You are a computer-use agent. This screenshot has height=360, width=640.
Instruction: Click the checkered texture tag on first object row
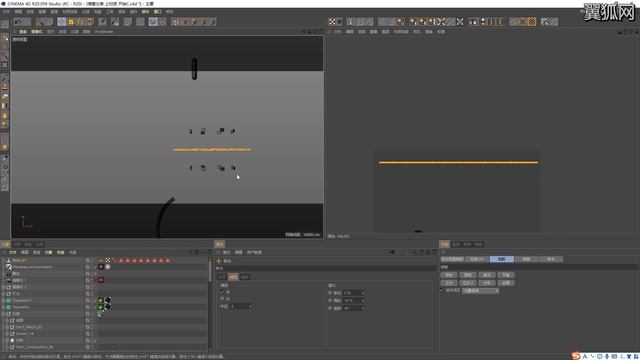point(108,260)
